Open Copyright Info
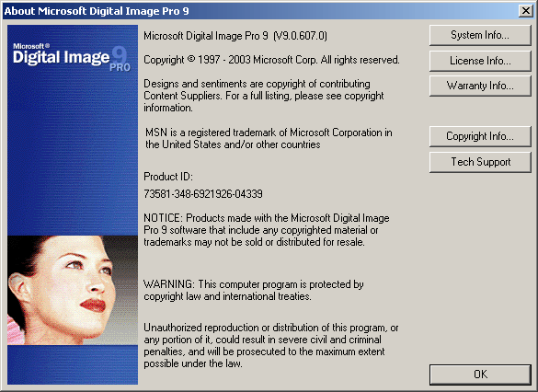 (x=480, y=136)
